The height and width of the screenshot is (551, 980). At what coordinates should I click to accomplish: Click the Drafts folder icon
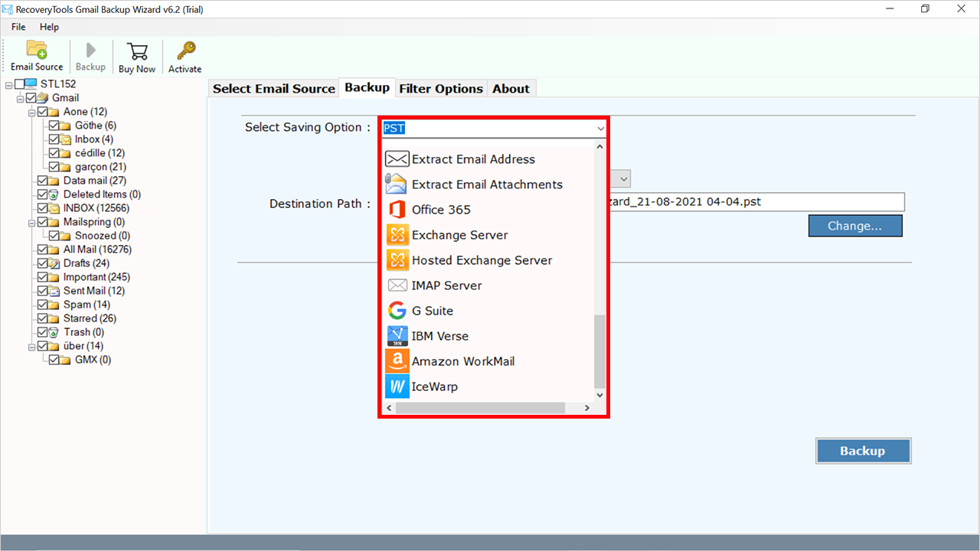55,263
